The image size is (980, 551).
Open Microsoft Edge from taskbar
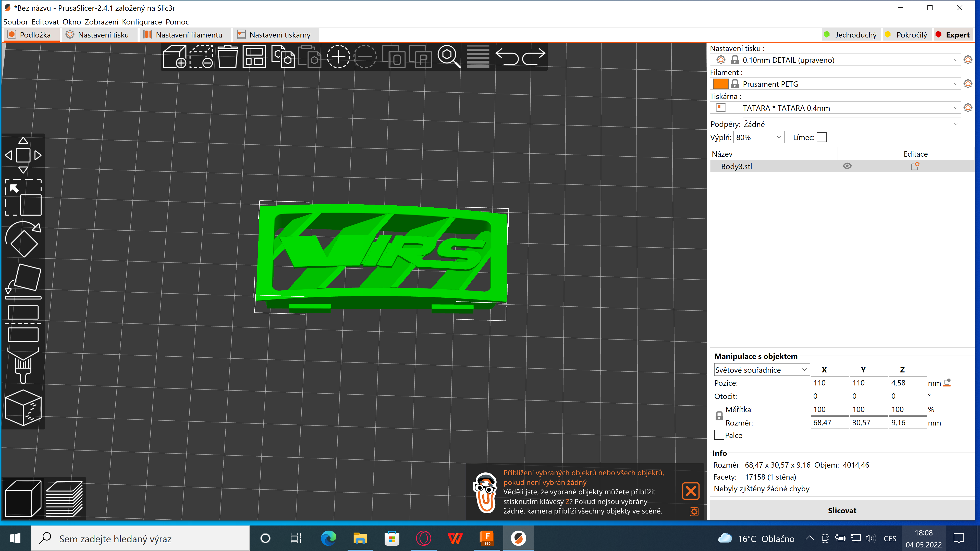[x=328, y=539]
